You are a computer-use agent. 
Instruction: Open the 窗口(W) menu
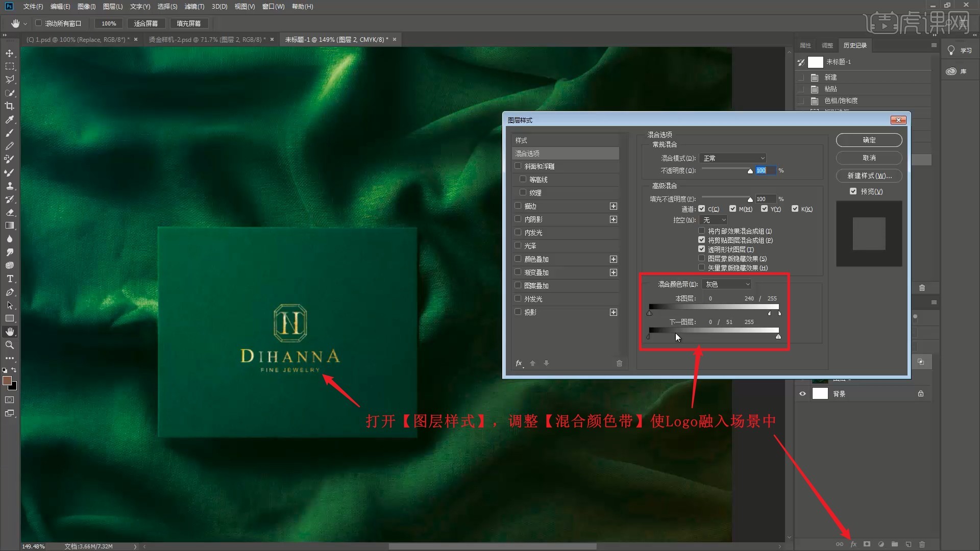[x=274, y=7]
